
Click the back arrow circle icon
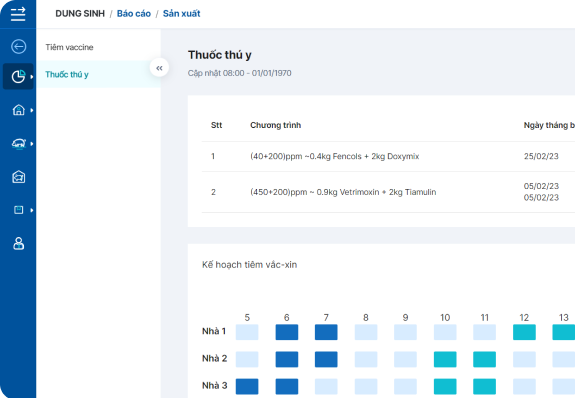tap(18, 47)
